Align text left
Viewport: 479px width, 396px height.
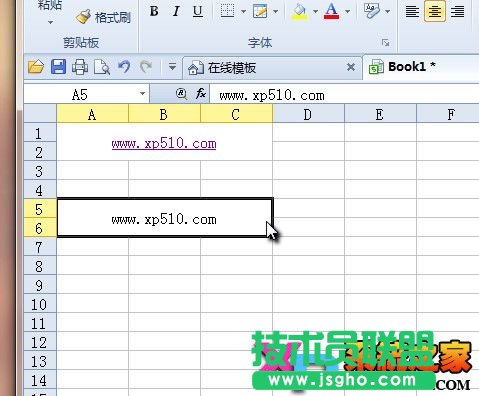pyautogui.click(x=412, y=12)
